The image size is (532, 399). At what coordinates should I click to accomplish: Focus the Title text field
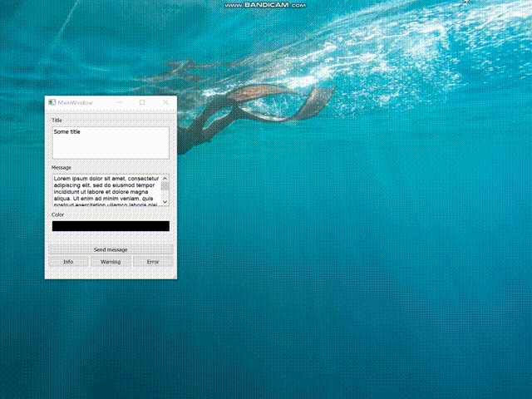(111, 142)
